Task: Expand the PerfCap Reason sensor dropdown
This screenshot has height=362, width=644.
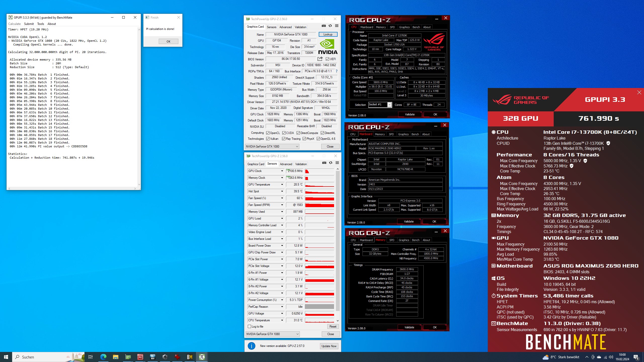Action: (x=282, y=307)
